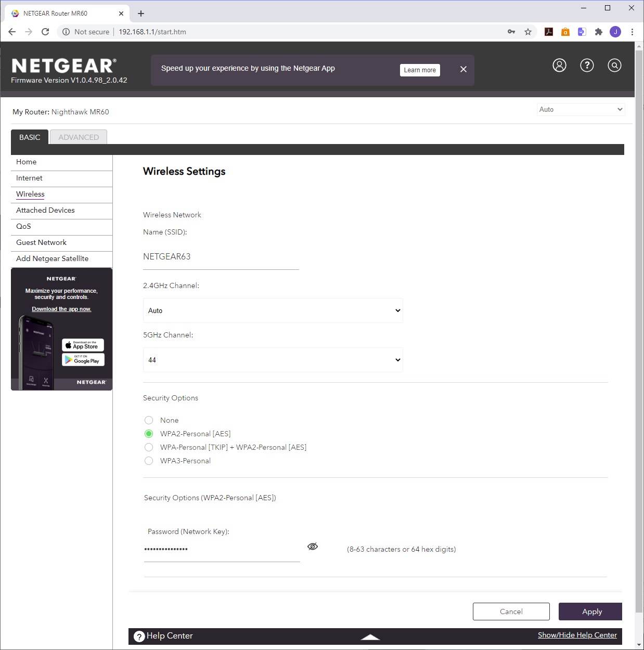Click the NETGEAR logo

63,66
